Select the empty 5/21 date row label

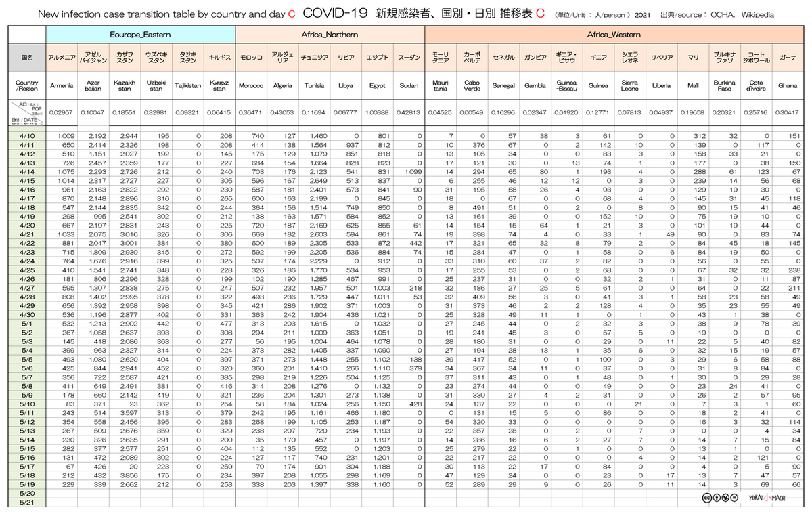27,501
